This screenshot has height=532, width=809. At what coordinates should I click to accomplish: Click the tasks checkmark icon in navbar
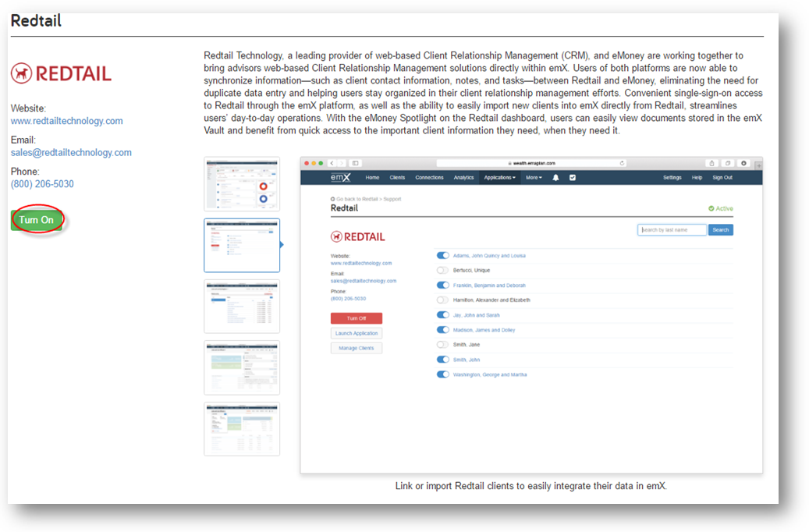[x=572, y=178]
